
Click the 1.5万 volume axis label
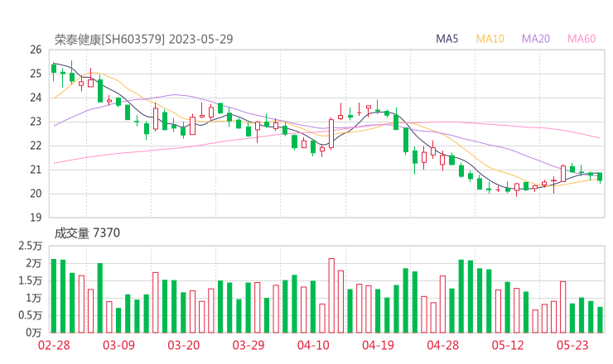tap(30, 280)
